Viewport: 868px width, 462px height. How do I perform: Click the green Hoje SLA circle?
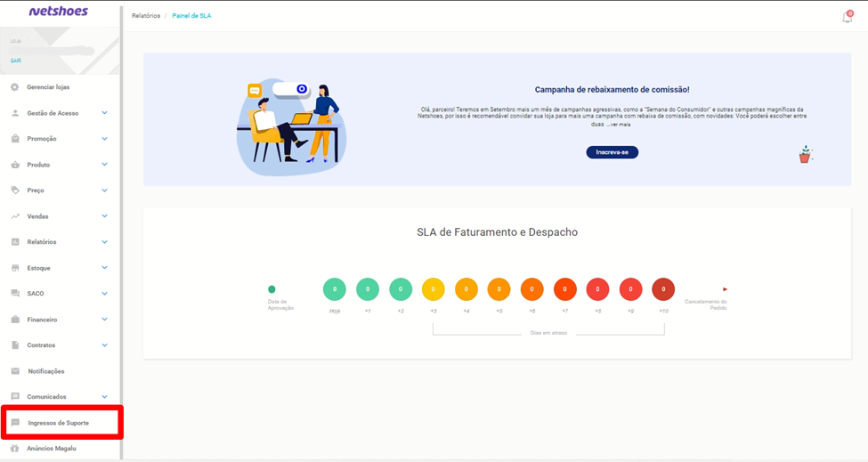point(335,289)
